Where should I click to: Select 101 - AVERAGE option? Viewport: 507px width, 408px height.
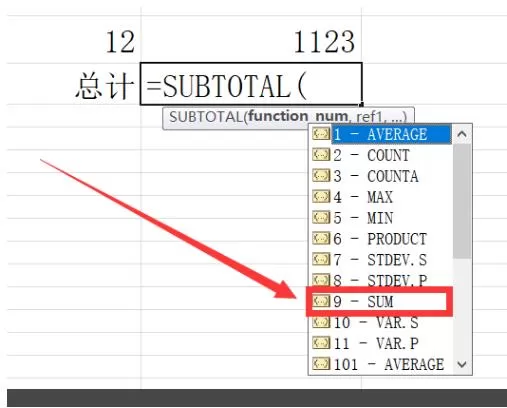(x=382, y=364)
